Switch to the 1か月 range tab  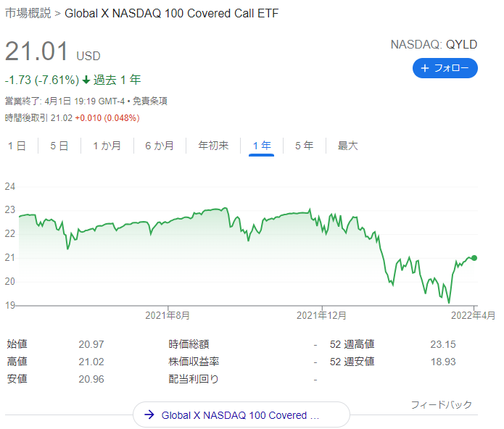tap(107, 146)
